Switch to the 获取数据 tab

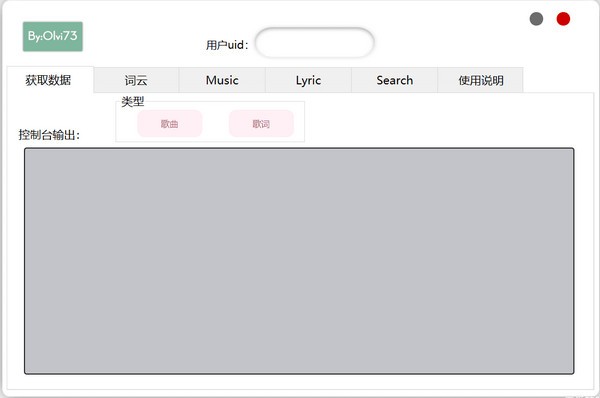pos(50,80)
